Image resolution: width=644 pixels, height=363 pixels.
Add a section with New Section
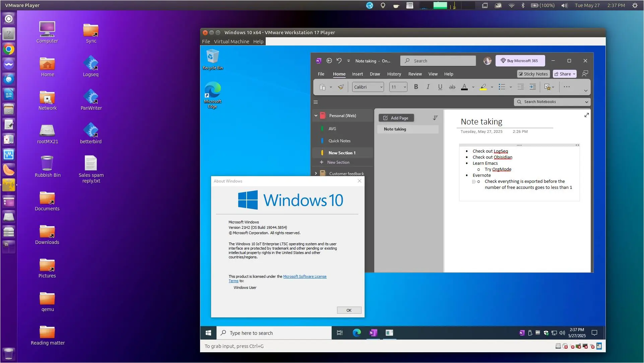click(x=335, y=162)
